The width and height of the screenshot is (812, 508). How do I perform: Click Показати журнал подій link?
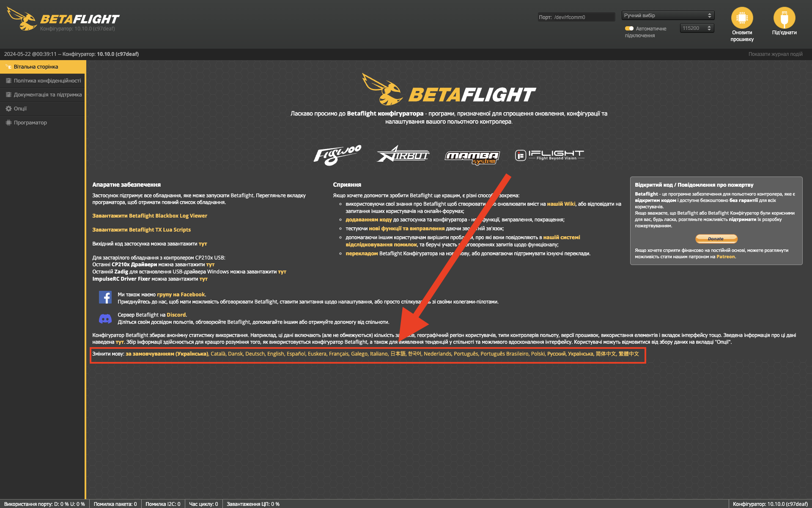pos(775,54)
